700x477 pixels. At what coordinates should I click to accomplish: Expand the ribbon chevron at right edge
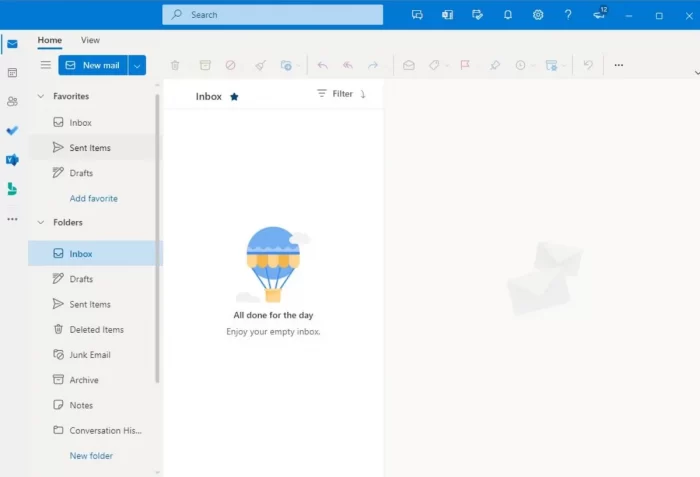[x=696, y=72]
